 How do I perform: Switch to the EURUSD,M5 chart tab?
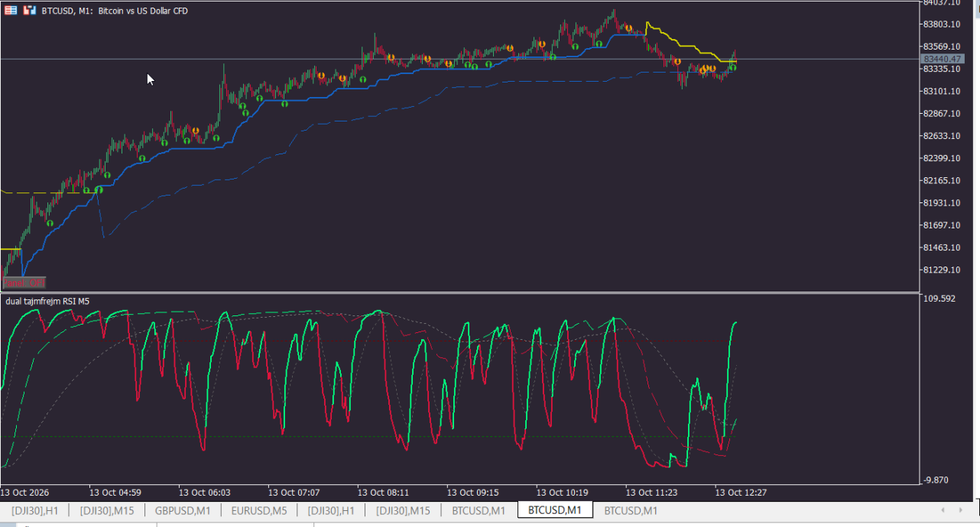(258, 510)
